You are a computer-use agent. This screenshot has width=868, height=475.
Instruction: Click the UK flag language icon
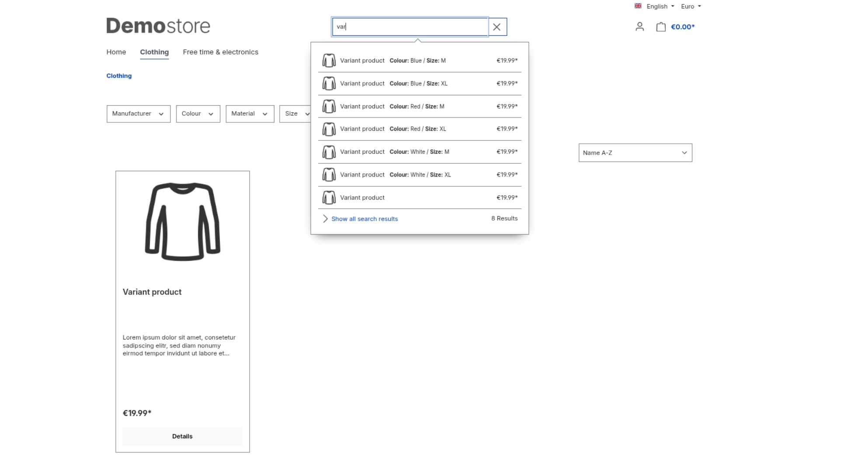[x=638, y=6]
